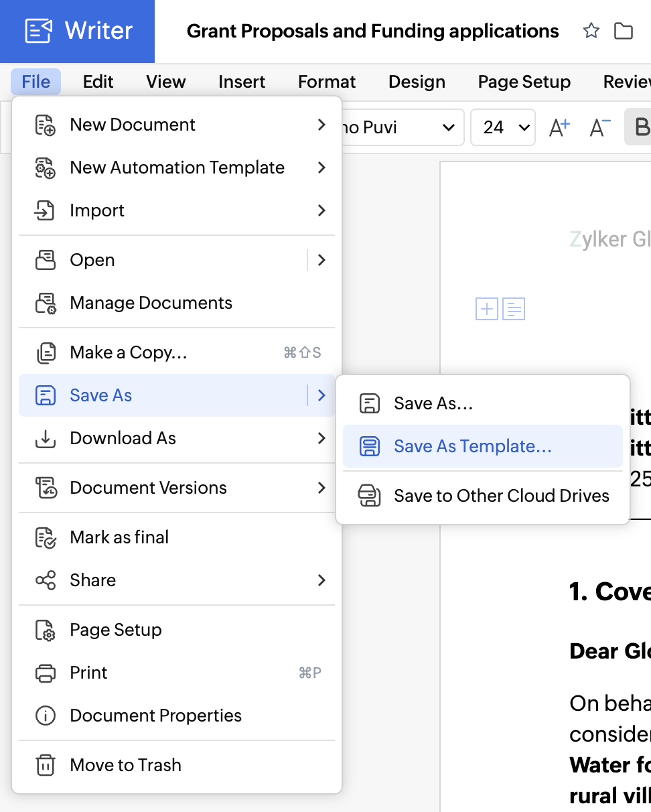Expand the New Automation Template submenu arrow
The height and width of the screenshot is (812, 651).
tap(321, 167)
